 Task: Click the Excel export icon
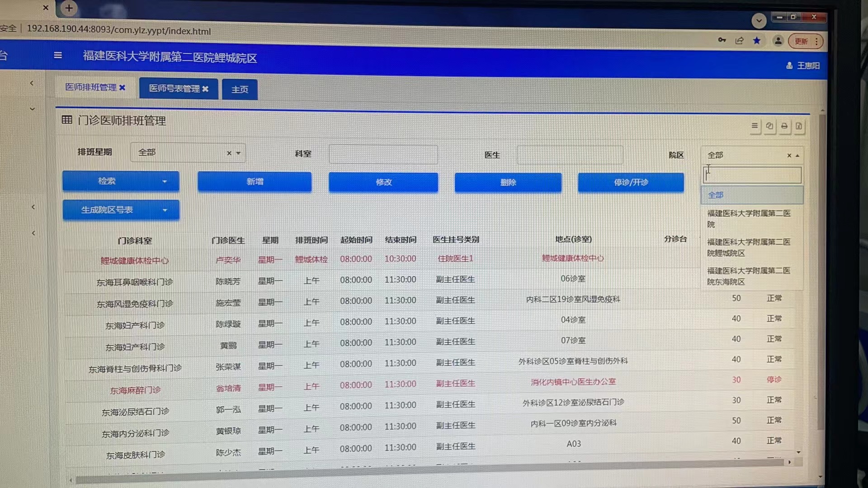point(799,127)
